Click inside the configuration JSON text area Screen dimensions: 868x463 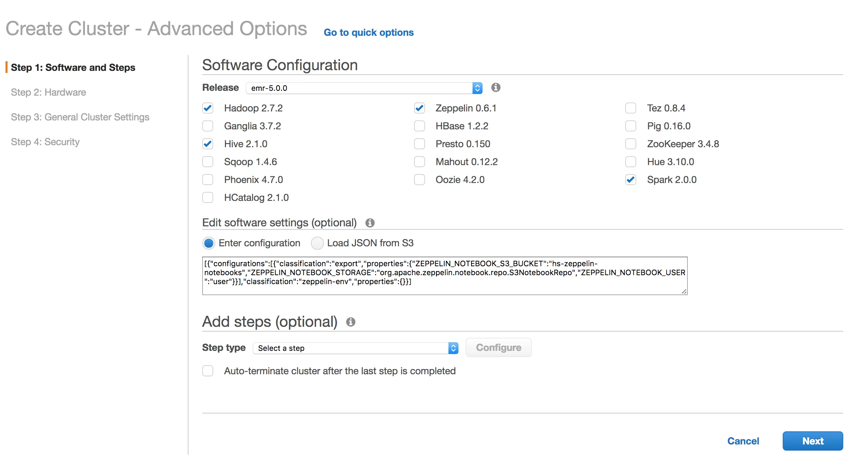pyautogui.click(x=444, y=276)
